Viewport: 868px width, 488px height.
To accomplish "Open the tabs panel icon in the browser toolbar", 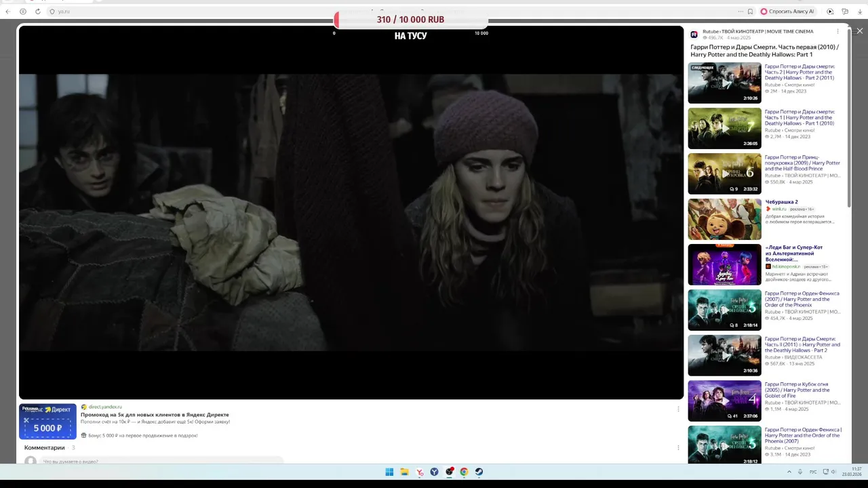I will coord(845,12).
